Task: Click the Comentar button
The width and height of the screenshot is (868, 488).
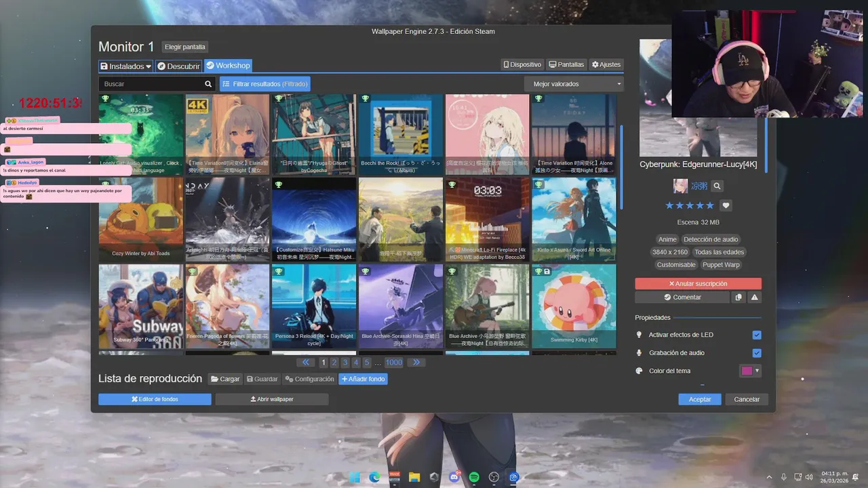Action: pyautogui.click(x=682, y=297)
